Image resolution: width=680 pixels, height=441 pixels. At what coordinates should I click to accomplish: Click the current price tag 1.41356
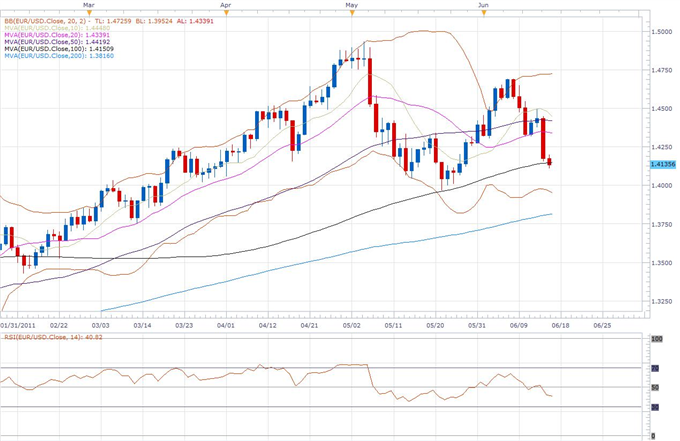[663, 164]
